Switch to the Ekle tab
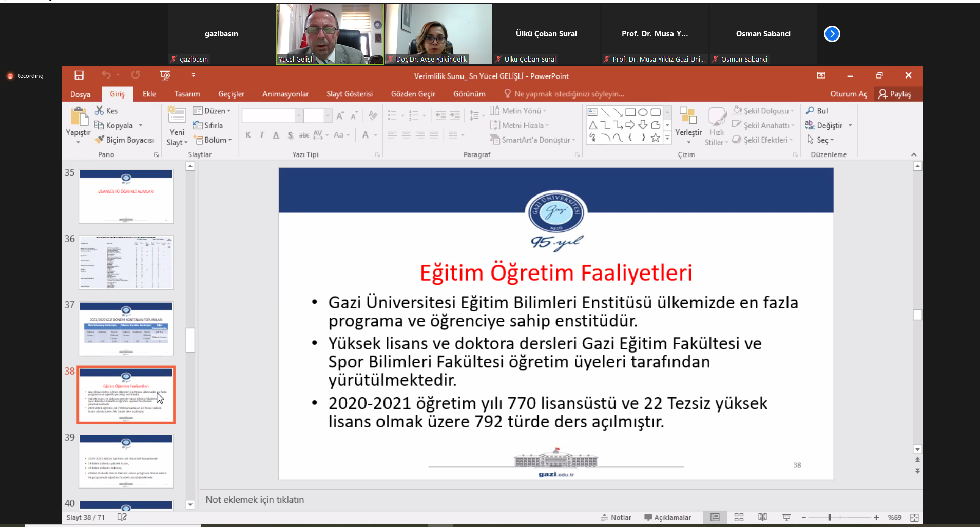 [x=149, y=94]
